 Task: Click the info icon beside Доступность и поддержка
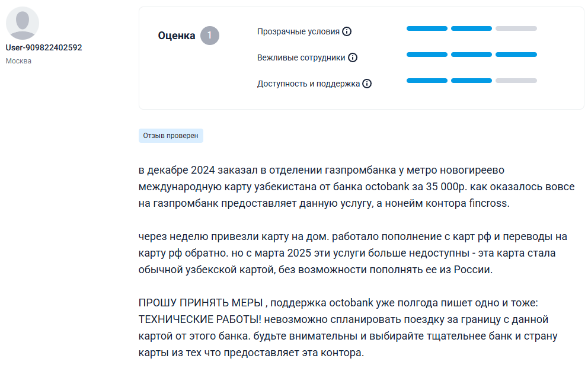point(367,84)
